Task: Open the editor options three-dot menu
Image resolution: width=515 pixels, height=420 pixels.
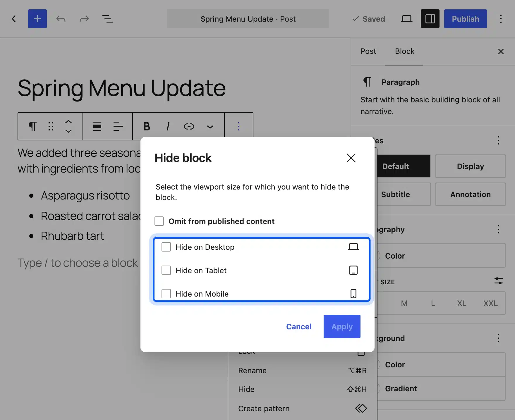Action: click(x=501, y=19)
